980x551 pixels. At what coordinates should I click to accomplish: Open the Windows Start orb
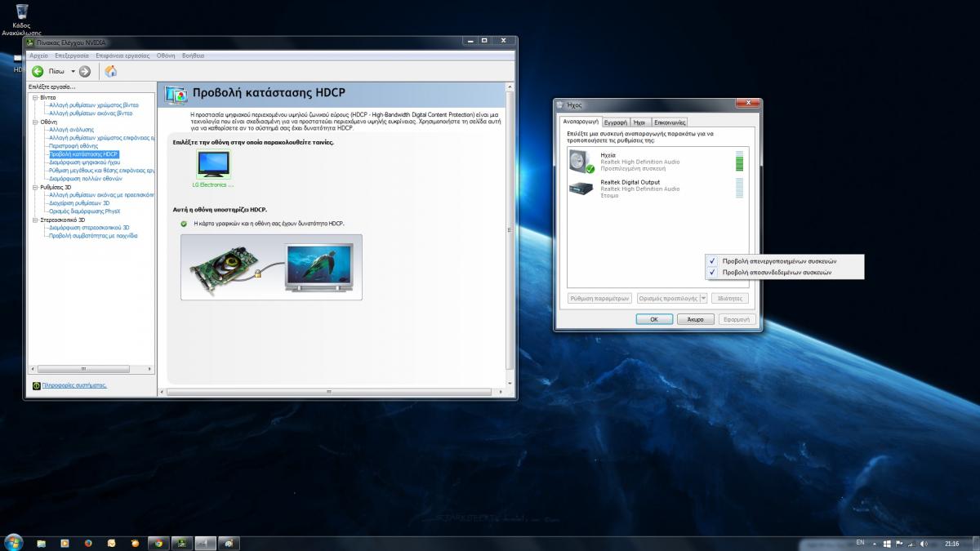point(13,543)
